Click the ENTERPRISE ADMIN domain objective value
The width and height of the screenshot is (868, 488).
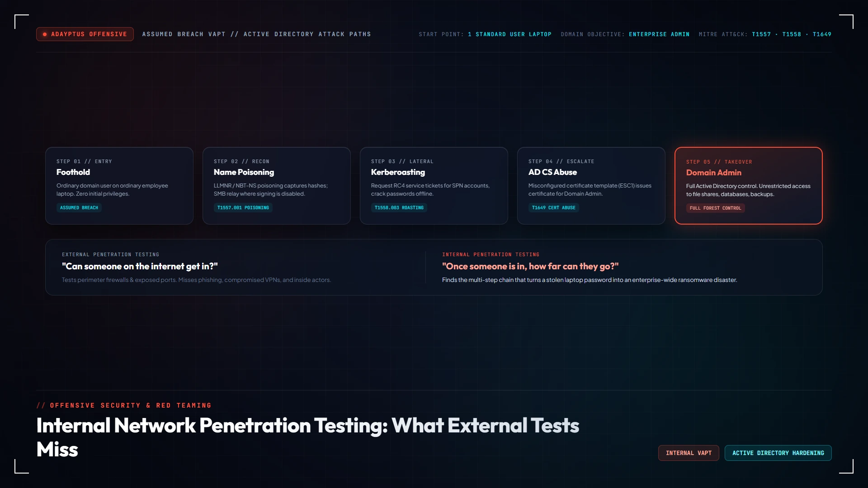point(659,34)
